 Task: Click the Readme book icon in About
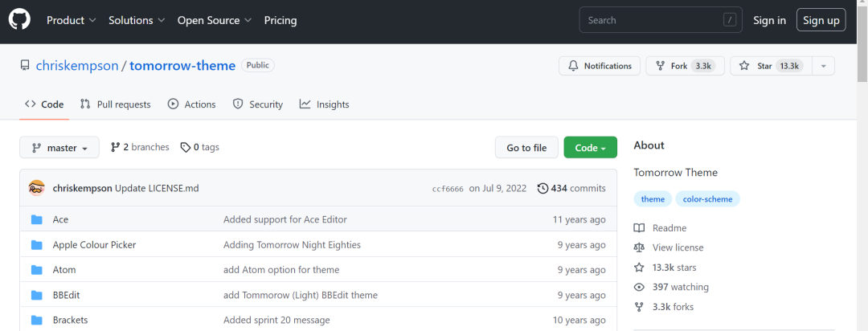[639, 228]
